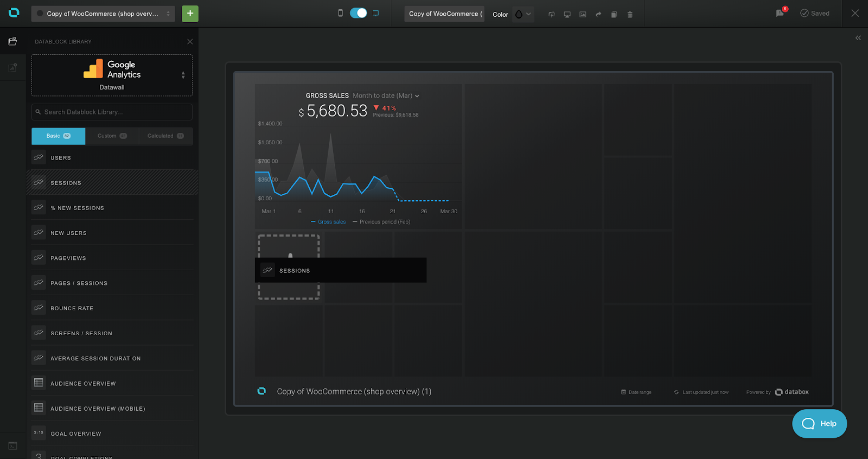Click the PAGEVIEWS line chart icon

click(39, 257)
